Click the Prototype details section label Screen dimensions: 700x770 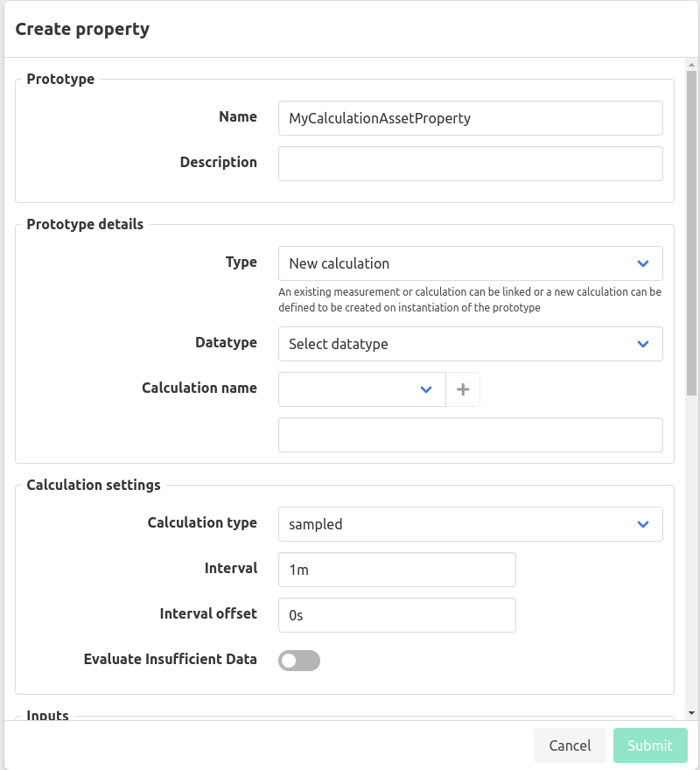pos(85,224)
